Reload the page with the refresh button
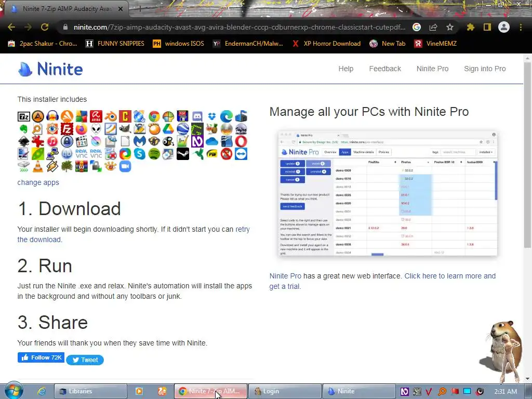This screenshot has height=399, width=532. 45,27
